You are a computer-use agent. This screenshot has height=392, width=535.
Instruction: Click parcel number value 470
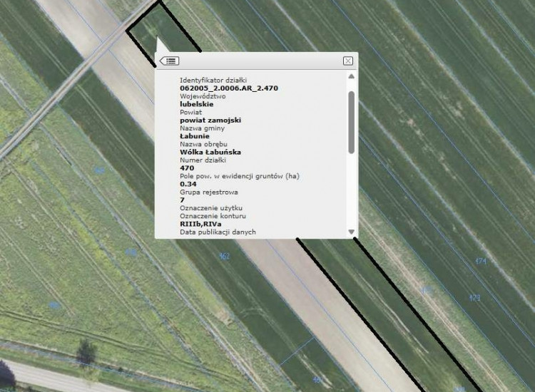(187, 168)
